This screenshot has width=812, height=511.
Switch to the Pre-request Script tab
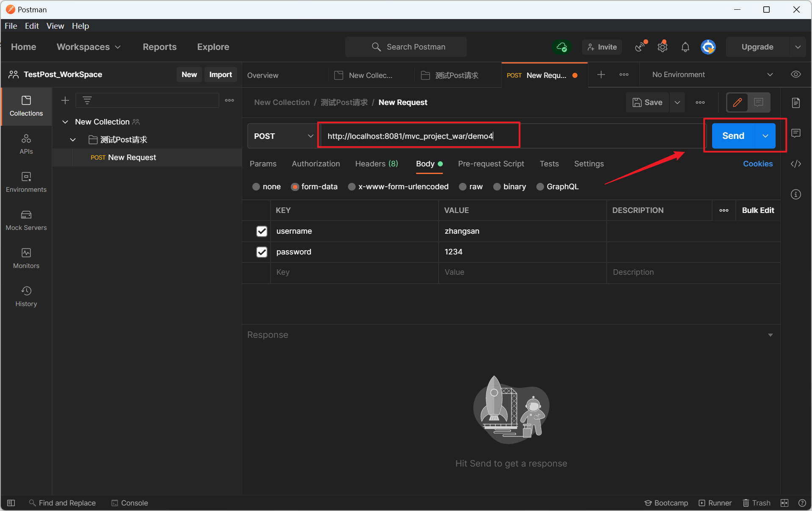click(x=491, y=164)
